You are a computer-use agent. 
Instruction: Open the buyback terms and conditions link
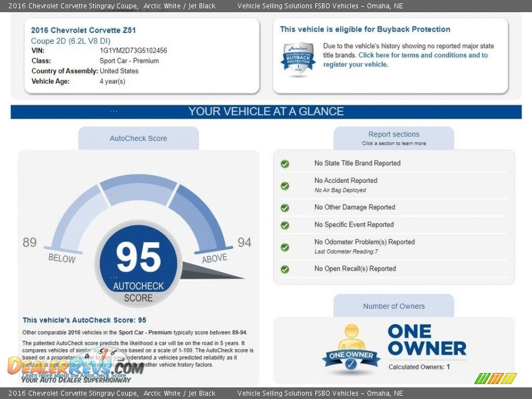point(406,60)
